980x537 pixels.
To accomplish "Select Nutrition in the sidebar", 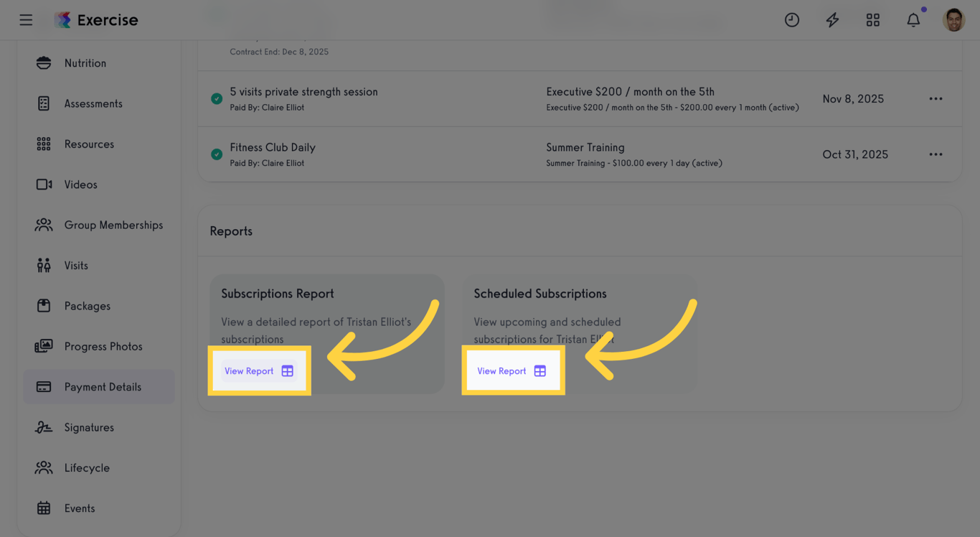I will pyautogui.click(x=85, y=63).
